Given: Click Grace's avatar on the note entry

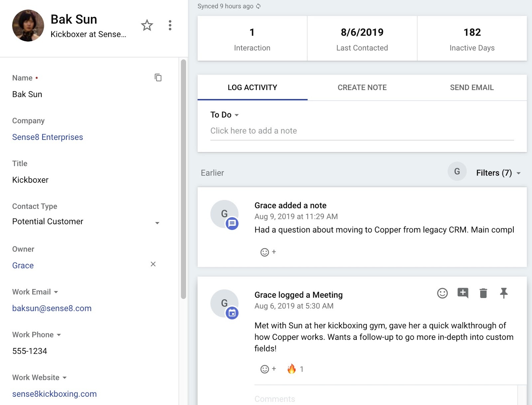Looking at the screenshot, I should [x=224, y=214].
